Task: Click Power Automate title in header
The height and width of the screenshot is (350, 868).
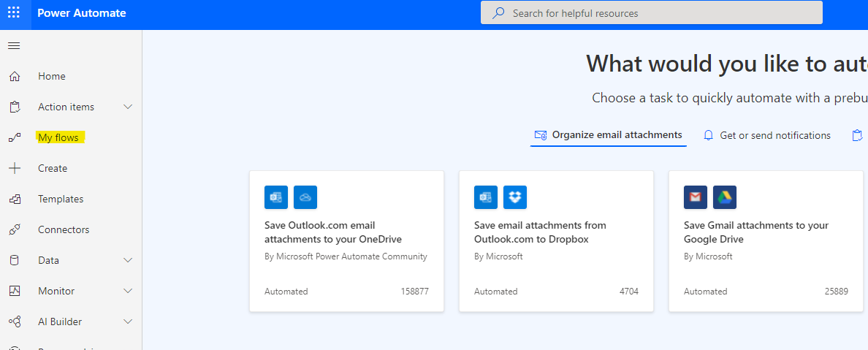Action: [82, 12]
